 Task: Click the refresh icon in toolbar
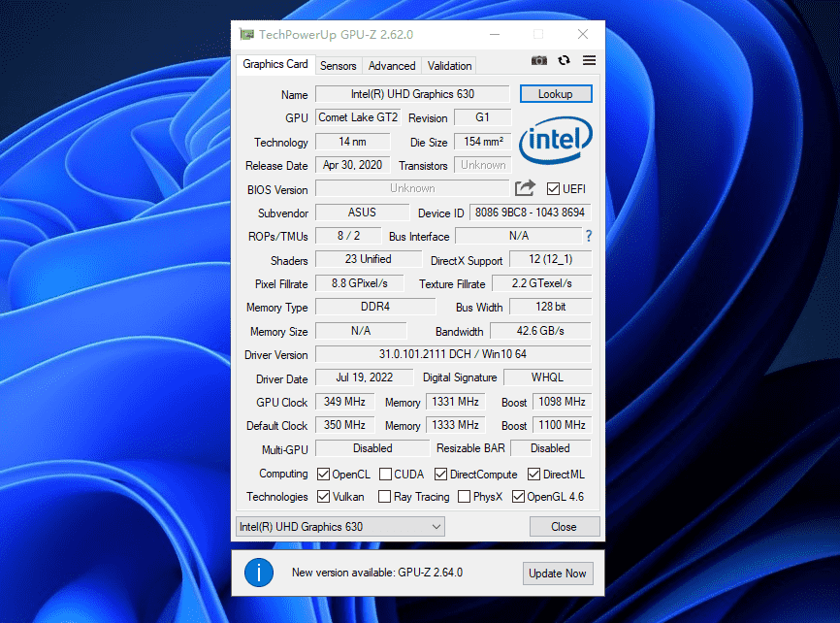[565, 61]
